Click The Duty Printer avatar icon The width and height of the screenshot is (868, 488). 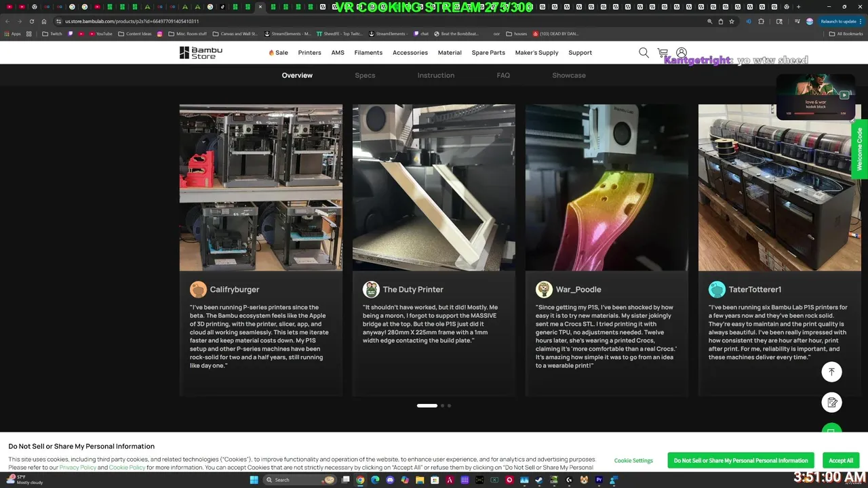point(371,289)
